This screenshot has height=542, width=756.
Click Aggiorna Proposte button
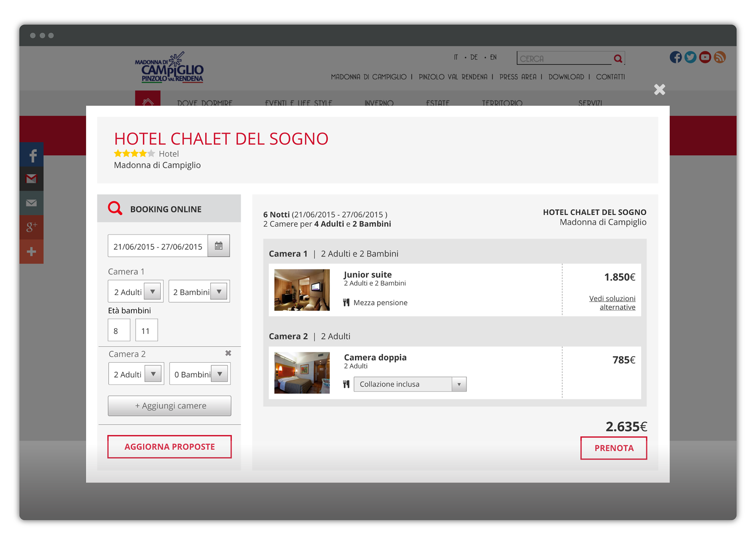click(169, 447)
